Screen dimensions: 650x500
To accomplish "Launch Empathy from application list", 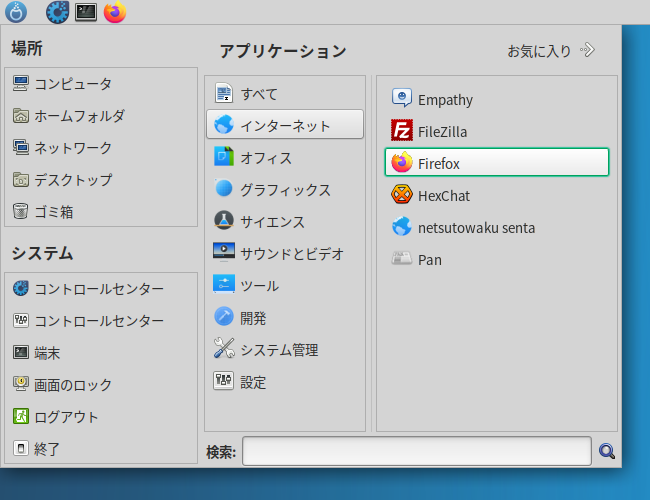I will (497, 99).
